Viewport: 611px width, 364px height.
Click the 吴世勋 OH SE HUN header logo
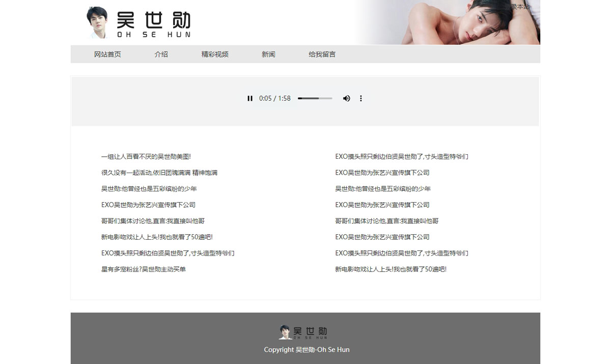pos(138,23)
